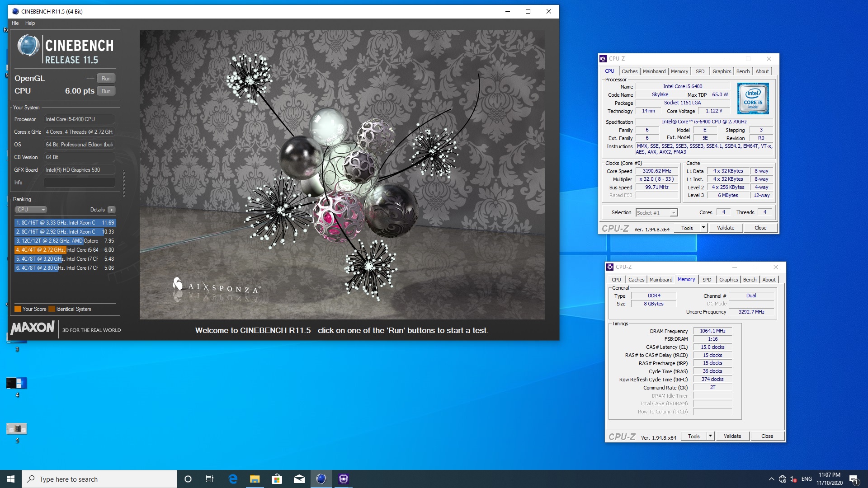868x488 pixels.
Task: Switch to Mainboard tab in lower CPU-Z
Action: [x=660, y=280]
